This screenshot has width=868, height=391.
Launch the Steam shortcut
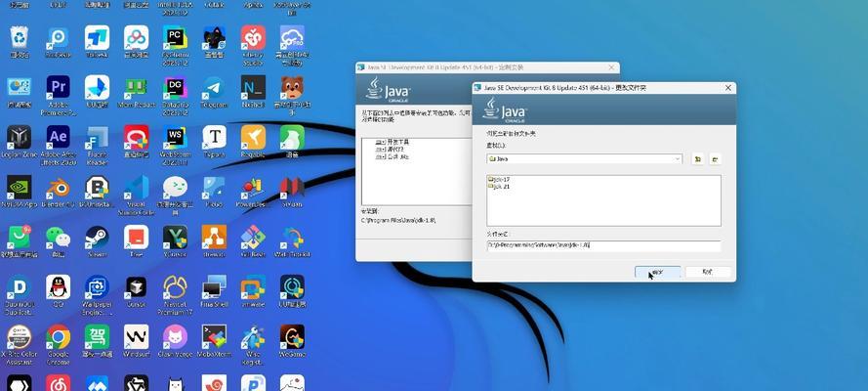coord(97,241)
